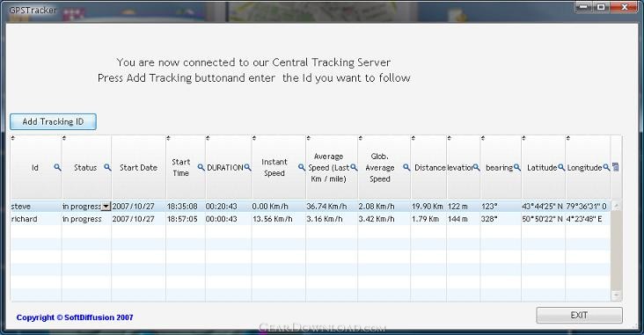Screen dimensions: 644x335
Task: Click the DURATION column magnifier icon
Action: coord(248,167)
